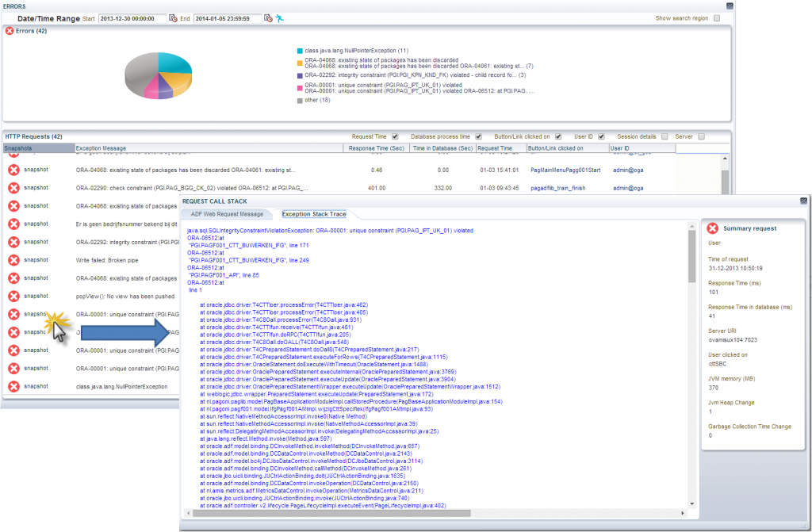Click the cyan NullPointerException legend swatch
The height and width of the screenshot is (532, 812).
(300, 51)
